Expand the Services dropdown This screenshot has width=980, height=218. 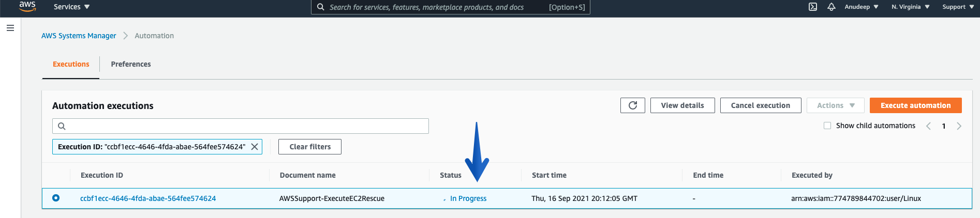pyautogui.click(x=72, y=7)
